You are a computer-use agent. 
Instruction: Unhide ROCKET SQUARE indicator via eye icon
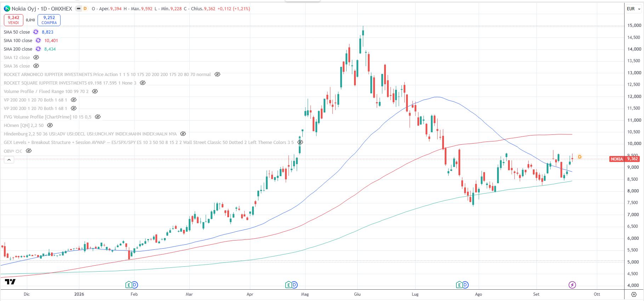[x=143, y=83]
